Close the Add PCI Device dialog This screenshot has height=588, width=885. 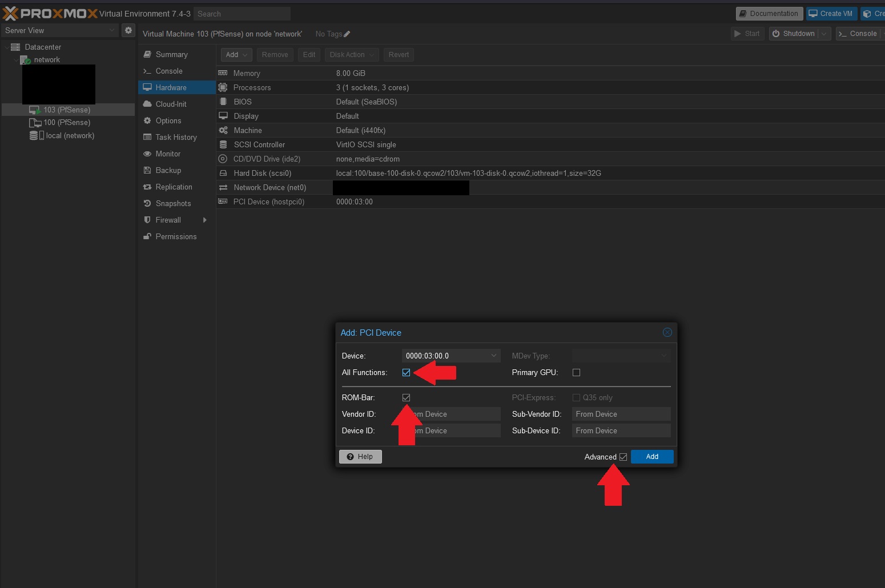pyautogui.click(x=667, y=332)
